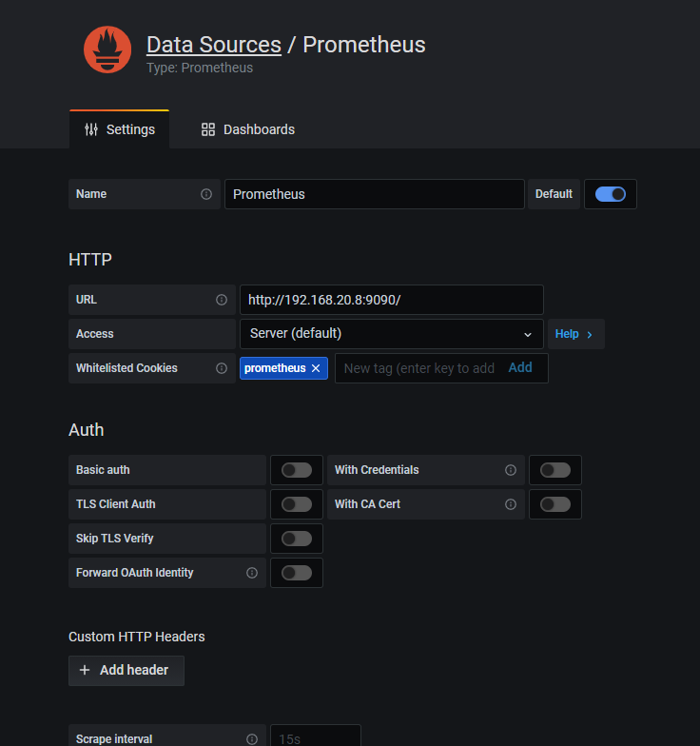Image resolution: width=700 pixels, height=746 pixels.
Task: Click the info icon beside URL
Action: [x=222, y=300]
